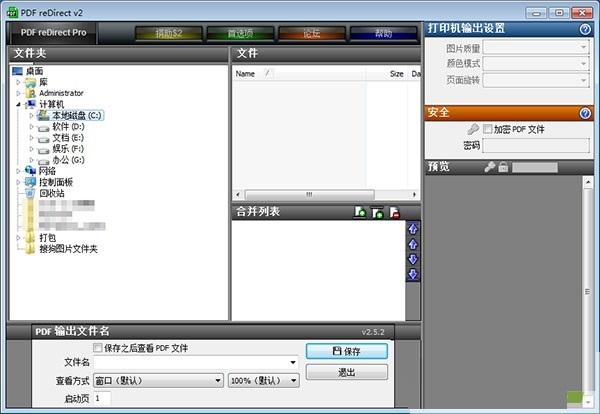Image resolution: width=600 pixels, height=414 pixels.
Task: Expand the 网络 node
Action: pyautogui.click(x=18, y=171)
